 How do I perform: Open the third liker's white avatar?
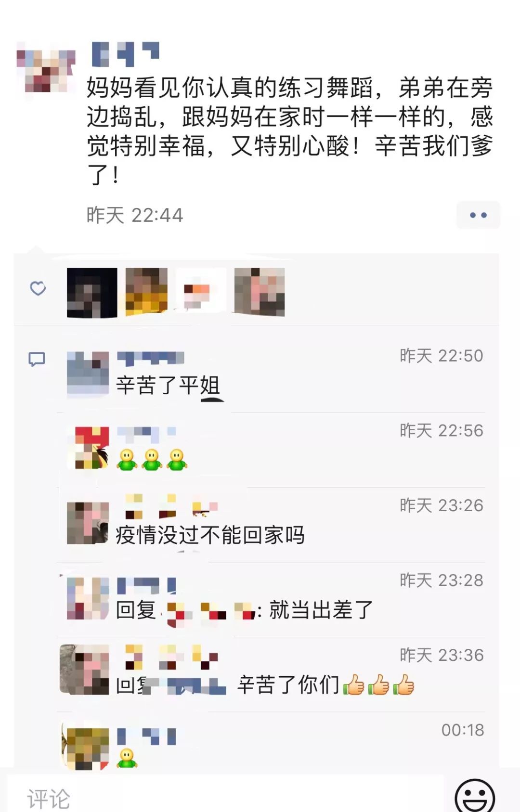tap(201, 291)
